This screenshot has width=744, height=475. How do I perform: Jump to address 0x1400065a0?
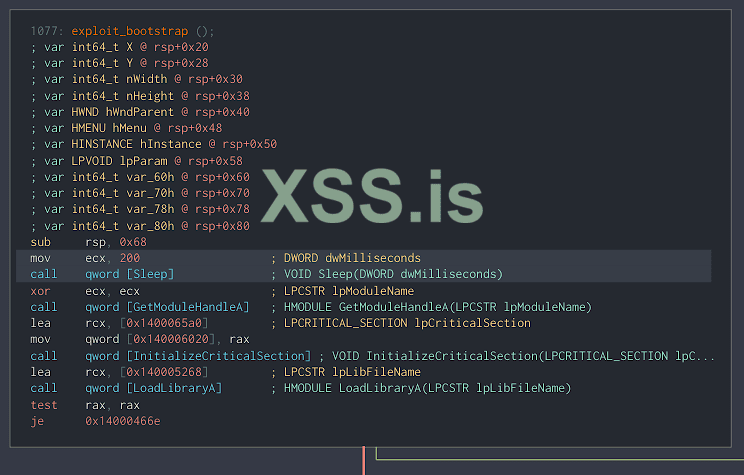pyautogui.click(x=164, y=324)
